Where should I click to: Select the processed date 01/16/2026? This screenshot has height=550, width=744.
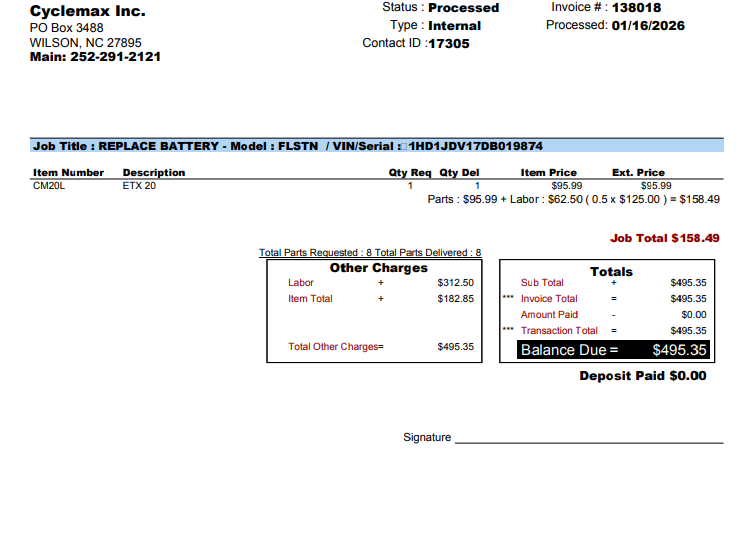click(x=648, y=26)
